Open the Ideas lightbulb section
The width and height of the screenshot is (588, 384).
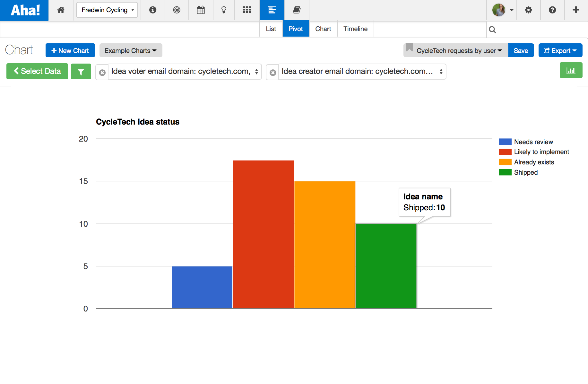pyautogui.click(x=224, y=10)
